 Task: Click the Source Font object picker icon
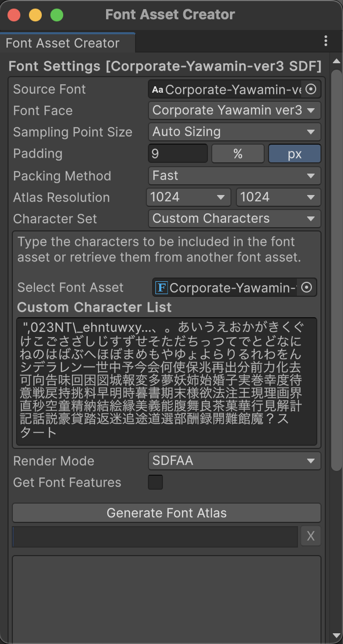pyautogui.click(x=311, y=89)
